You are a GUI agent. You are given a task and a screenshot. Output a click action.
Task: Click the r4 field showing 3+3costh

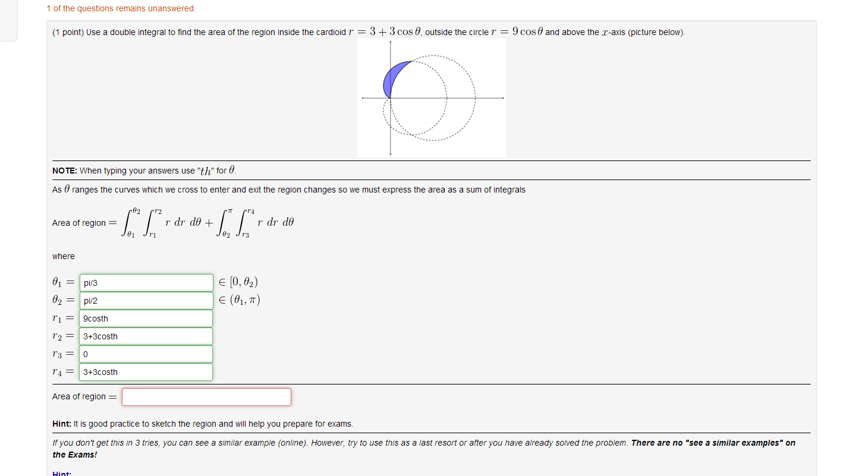tap(146, 371)
